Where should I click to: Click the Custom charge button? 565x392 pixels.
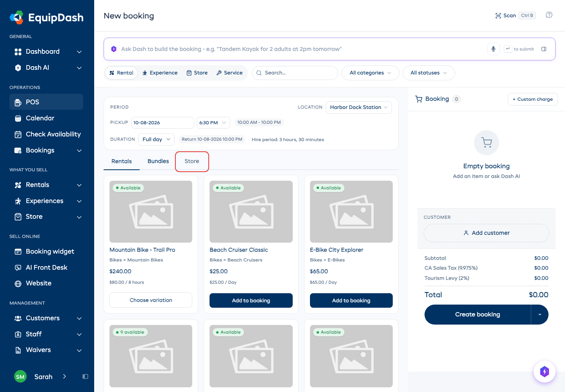533,99
